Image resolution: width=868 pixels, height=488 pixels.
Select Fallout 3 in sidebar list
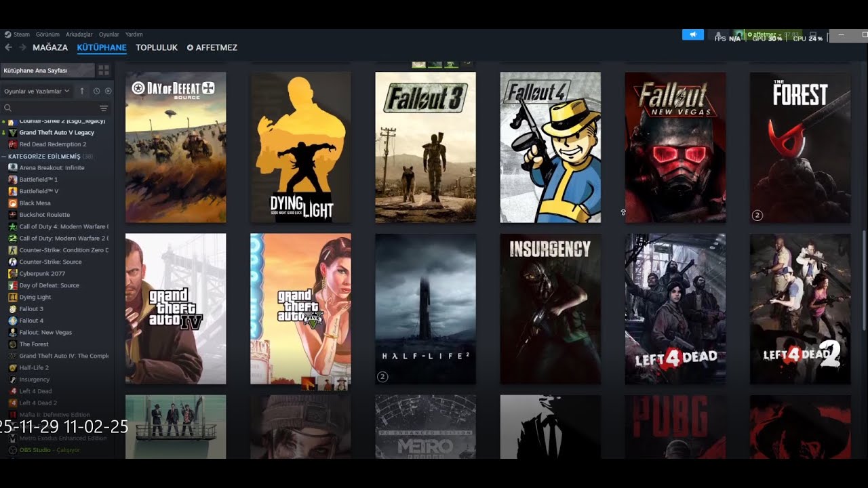[x=31, y=309]
